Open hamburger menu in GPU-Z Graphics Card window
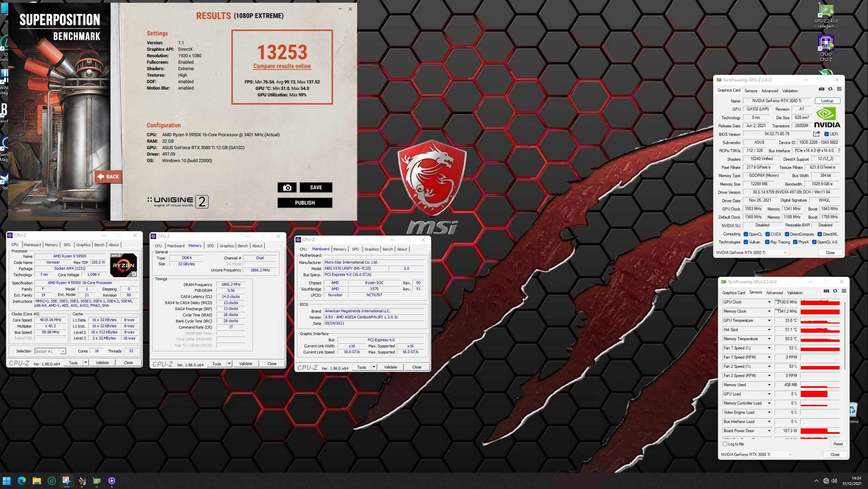Viewport: 868px width, 489px height. [x=839, y=89]
